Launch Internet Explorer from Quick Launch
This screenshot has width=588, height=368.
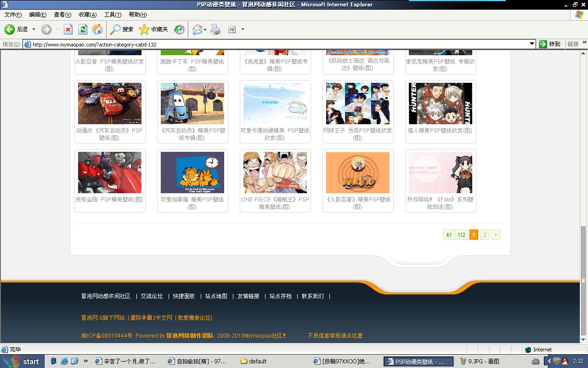tap(64, 361)
